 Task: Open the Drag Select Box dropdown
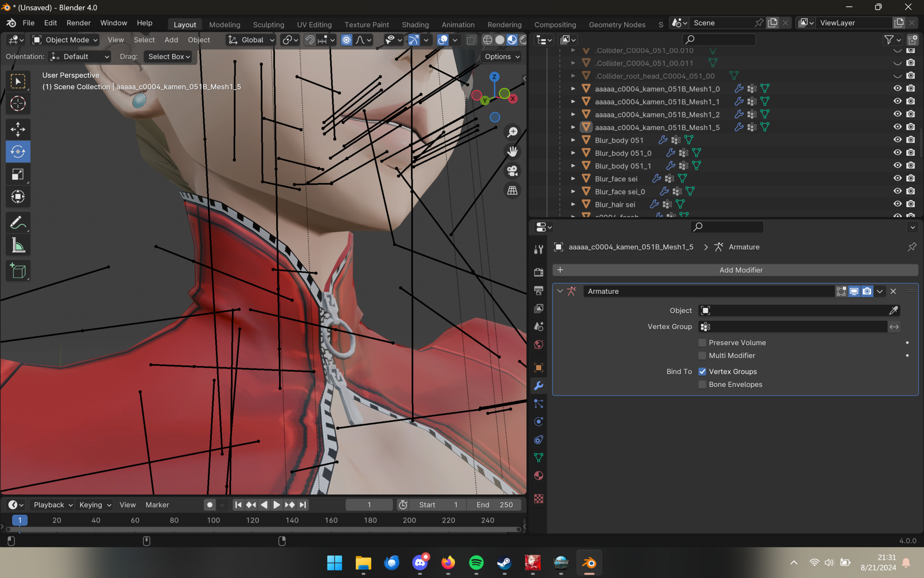click(x=168, y=57)
